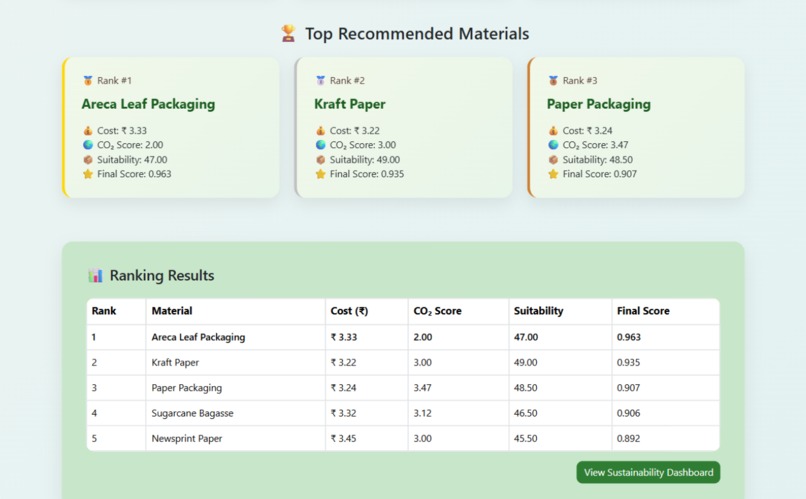Screen dimensions: 806x499
Task: Click the globe icon on Areca Leaf card
Action: point(88,145)
